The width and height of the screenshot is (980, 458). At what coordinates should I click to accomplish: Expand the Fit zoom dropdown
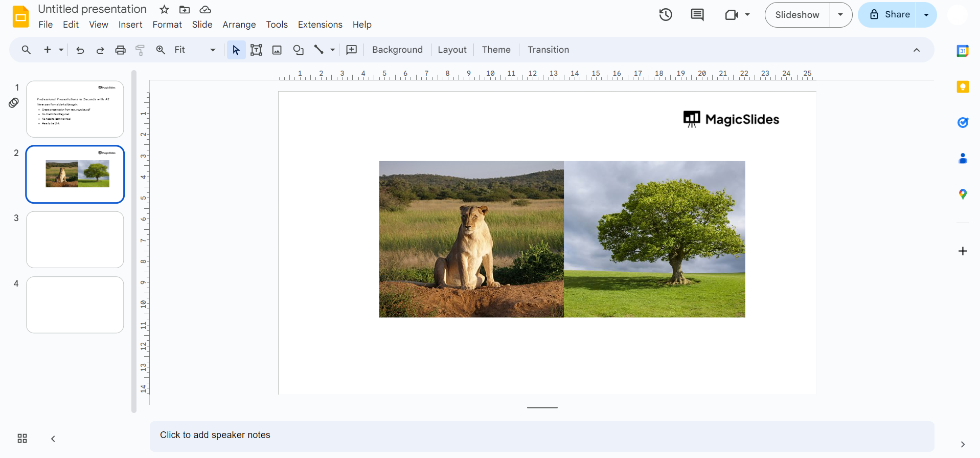213,50
